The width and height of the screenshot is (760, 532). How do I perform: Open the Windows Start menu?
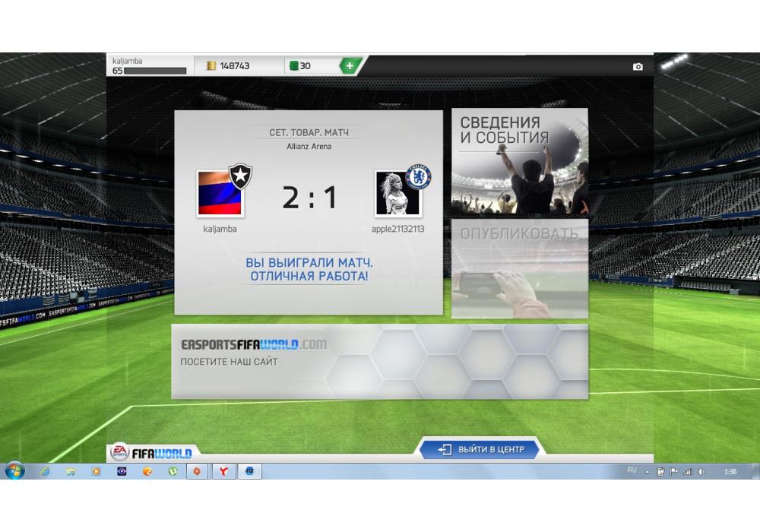tap(14, 470)
